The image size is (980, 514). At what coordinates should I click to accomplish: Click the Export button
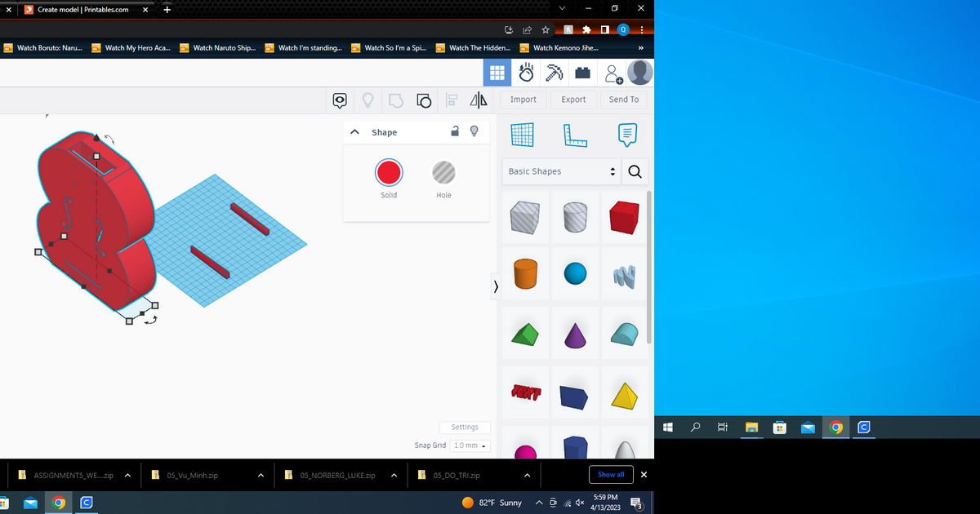573,100
